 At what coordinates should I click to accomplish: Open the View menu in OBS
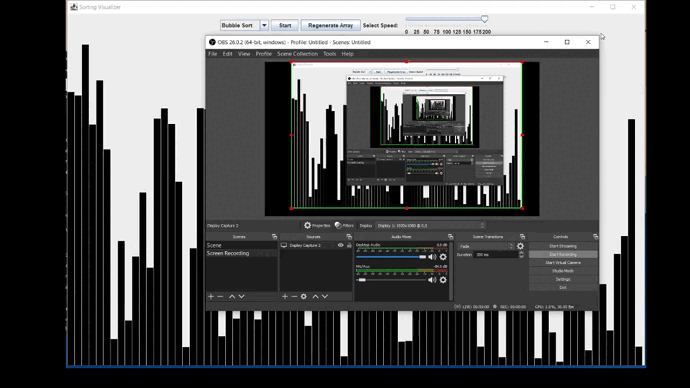(x=244, y=54)
